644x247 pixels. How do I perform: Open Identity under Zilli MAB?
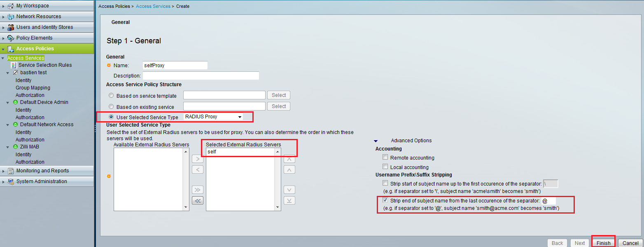tap(23, 155)
